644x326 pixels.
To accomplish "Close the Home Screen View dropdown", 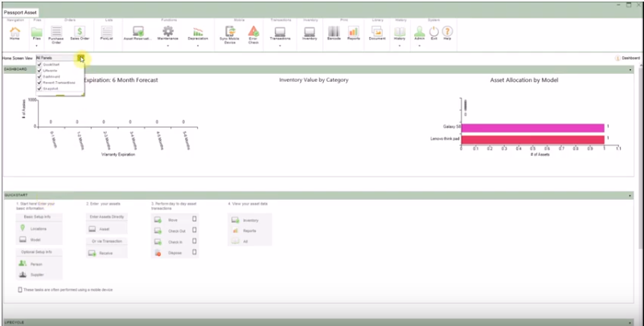I will [81, 59].
